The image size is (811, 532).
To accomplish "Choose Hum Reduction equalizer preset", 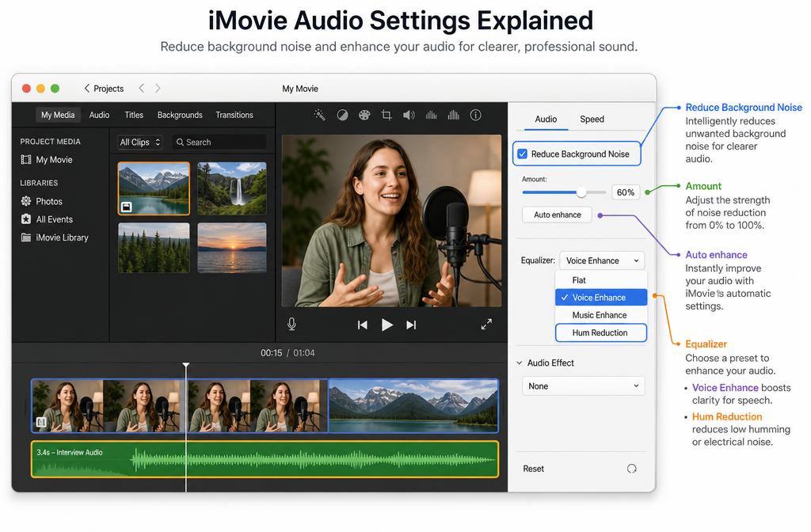I will (601, 332).
